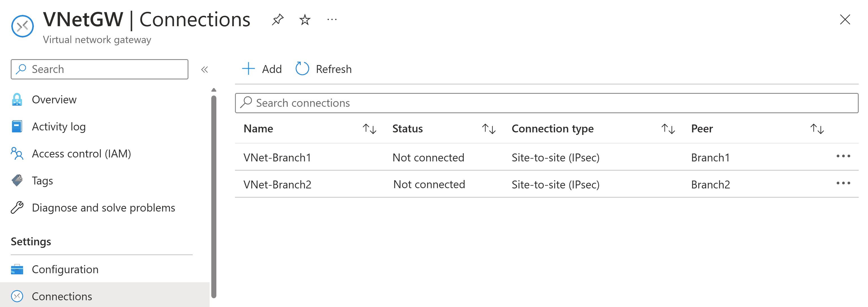Close the VNetGW Connections blade
868x307 pixels.
845,19
